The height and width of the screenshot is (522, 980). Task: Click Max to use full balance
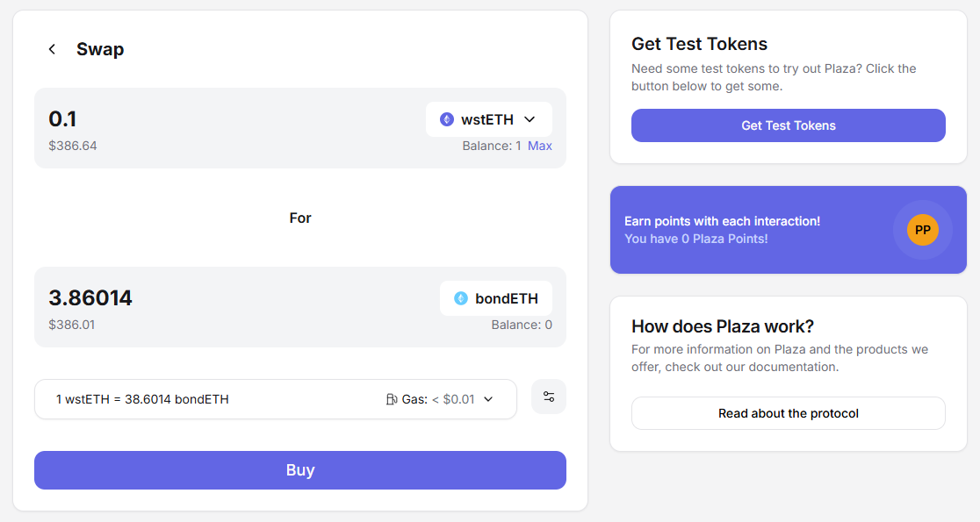tap(540, 146)
